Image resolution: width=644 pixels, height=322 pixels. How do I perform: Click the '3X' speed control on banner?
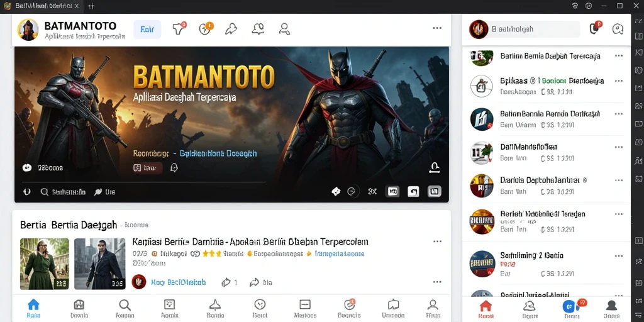coord(372,191)
